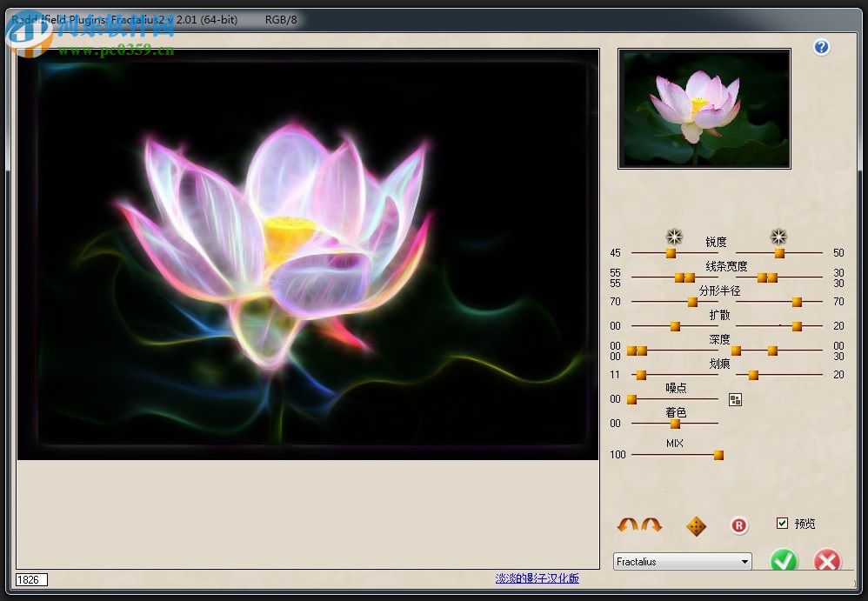Viewport: 868px width, 601px height.
Task: Click the value 100 beside MIX
Action: 618,455
